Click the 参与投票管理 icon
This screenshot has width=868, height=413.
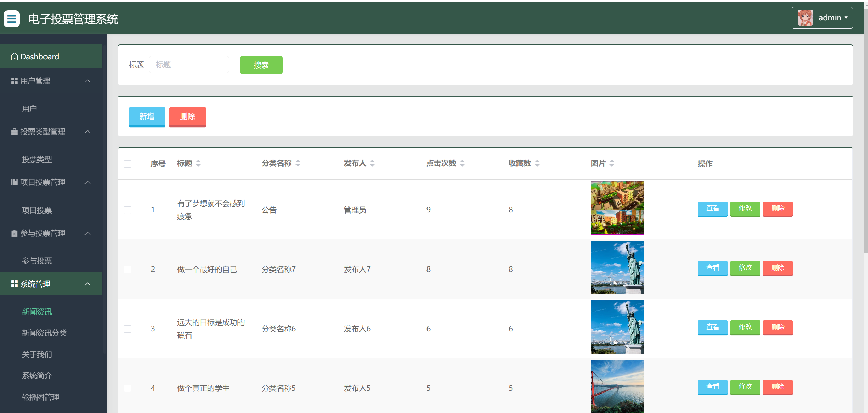tap(14, 233)
